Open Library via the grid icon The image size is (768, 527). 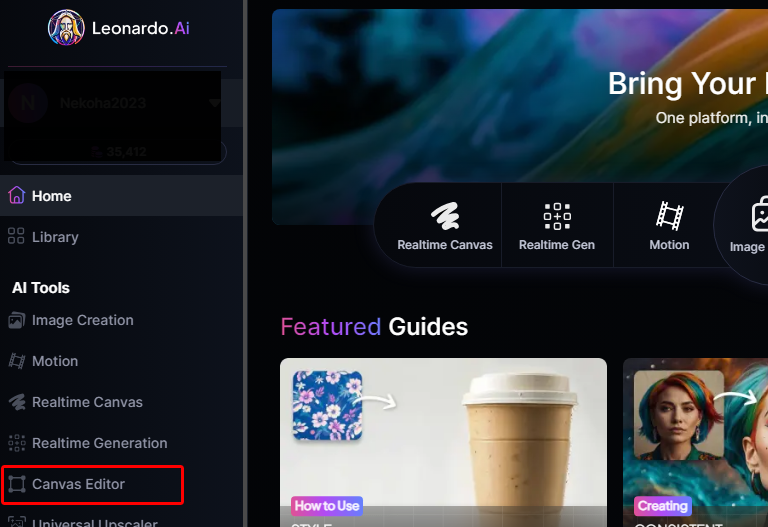pyautogui.click(x=16, y=236)
